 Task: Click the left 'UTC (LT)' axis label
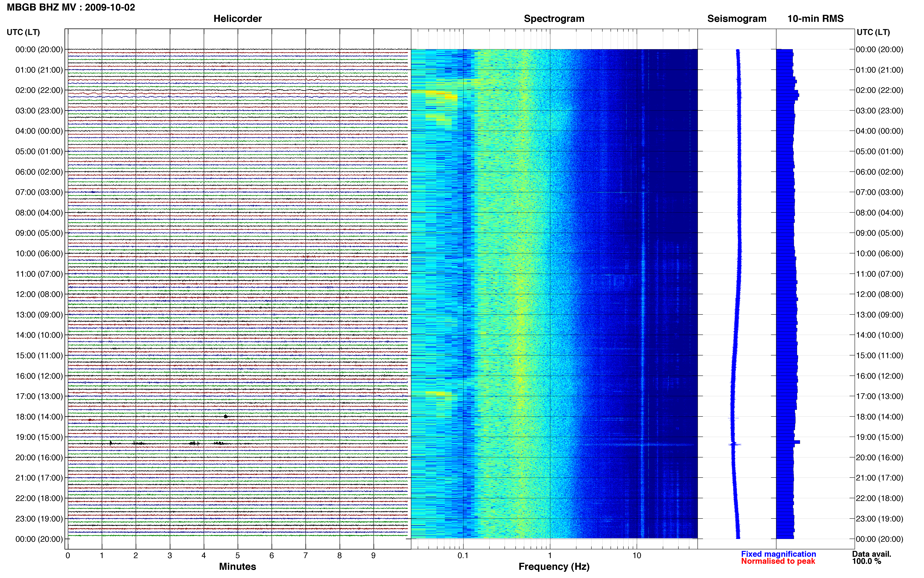(x=23, y=33)
